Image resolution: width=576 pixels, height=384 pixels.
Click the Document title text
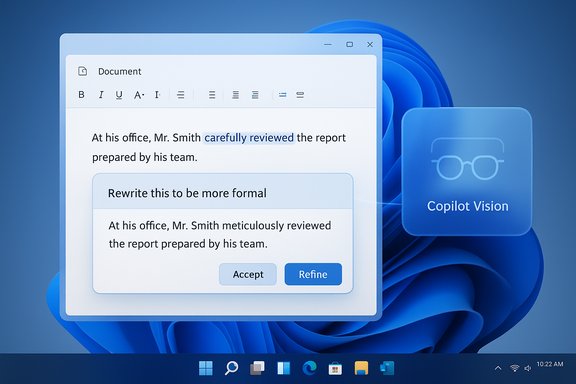[x=119, y=71]
